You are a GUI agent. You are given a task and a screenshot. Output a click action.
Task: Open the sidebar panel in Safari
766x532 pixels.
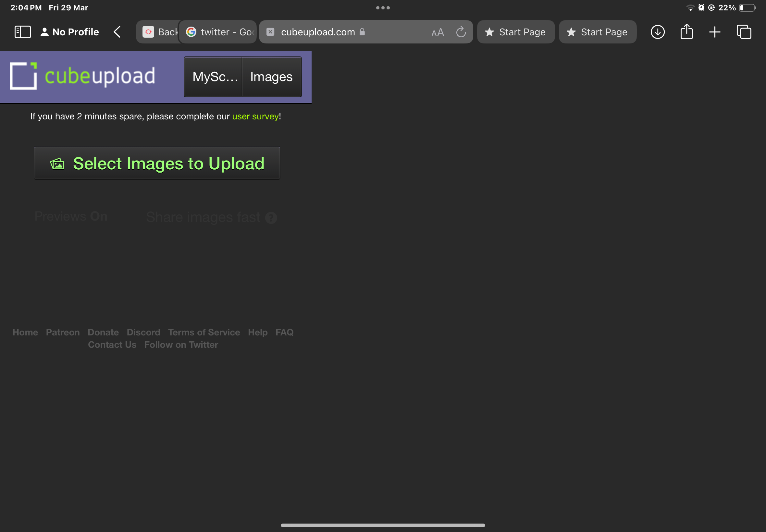point(22,32)
